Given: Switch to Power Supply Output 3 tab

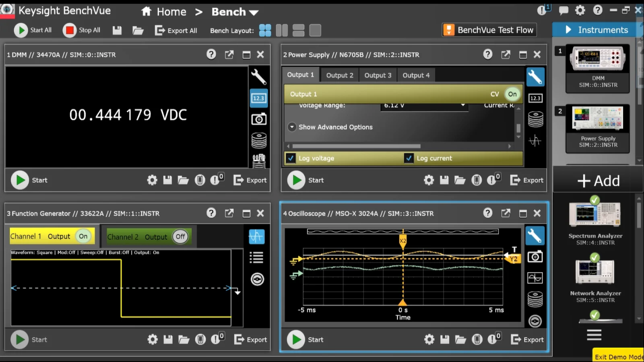Looking at the screenshot, I should click(x=378, y=75).
